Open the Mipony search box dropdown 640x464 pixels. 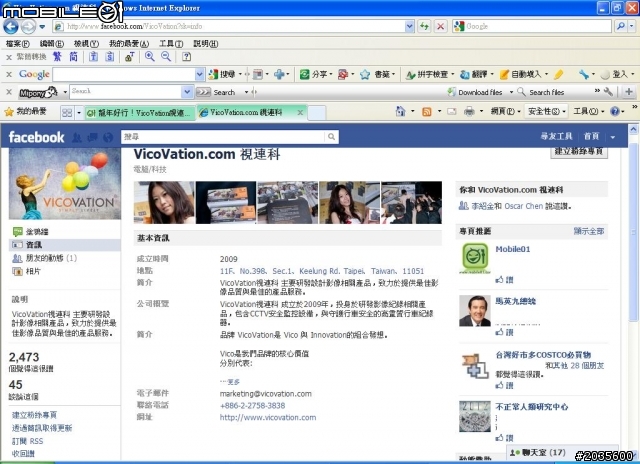pos(187,92)
